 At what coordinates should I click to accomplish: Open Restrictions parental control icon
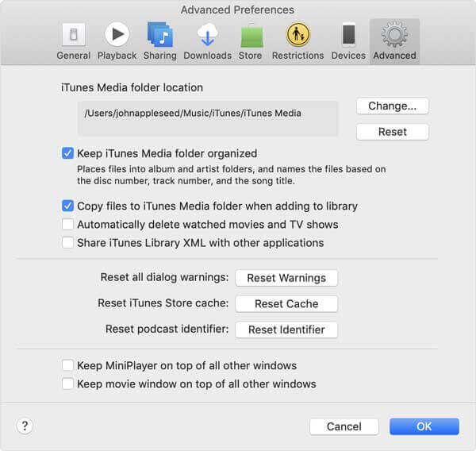point(297,34)
